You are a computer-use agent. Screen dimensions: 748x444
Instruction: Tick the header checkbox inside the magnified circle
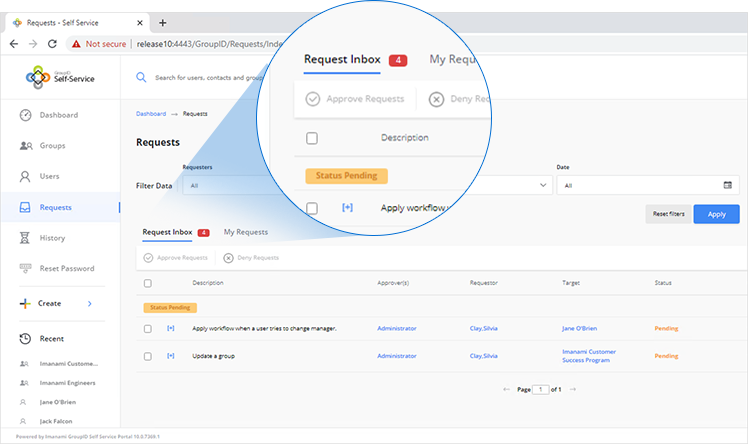[x=312, y=138]
